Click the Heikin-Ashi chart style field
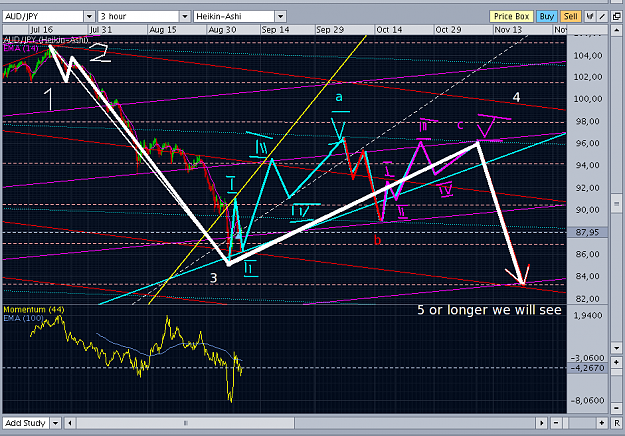625x436 pixels. click(x=234, y=16)
